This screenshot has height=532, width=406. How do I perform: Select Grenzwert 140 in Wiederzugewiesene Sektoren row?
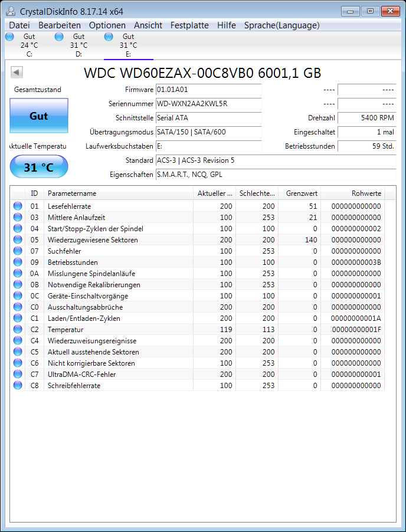tap(310, 240)
